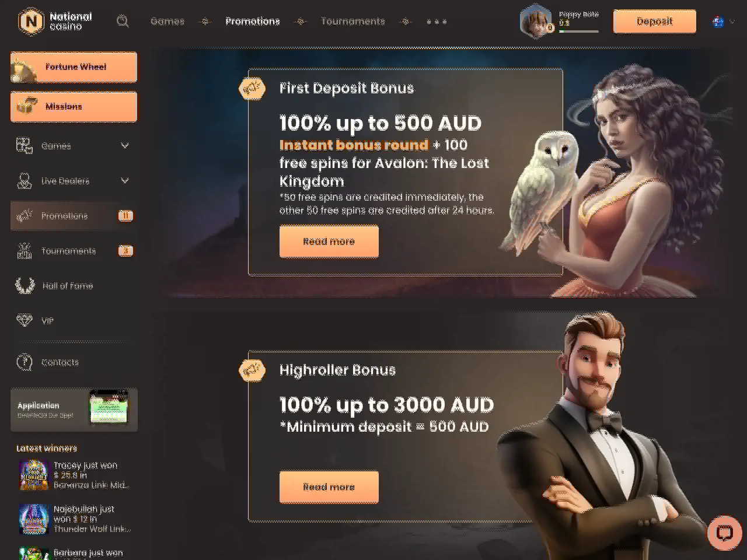Open Tournaments in top navigation
The width and height of the screenshot is (747, 560).
[x=353, y=22]
